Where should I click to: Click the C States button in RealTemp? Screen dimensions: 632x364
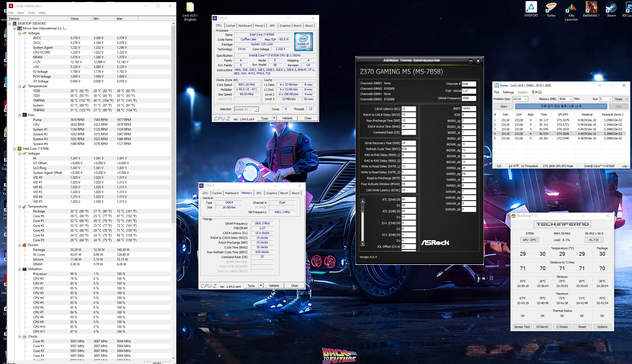[x=562, y=327]
